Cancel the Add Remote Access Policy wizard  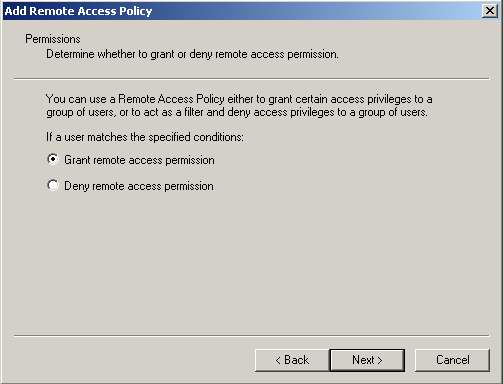[452, 360]
